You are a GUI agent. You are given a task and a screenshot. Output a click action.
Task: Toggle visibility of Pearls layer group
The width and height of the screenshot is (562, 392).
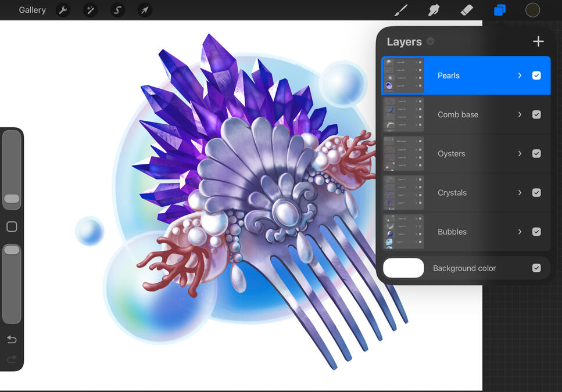pyautogui.click(x=536, y=75)
